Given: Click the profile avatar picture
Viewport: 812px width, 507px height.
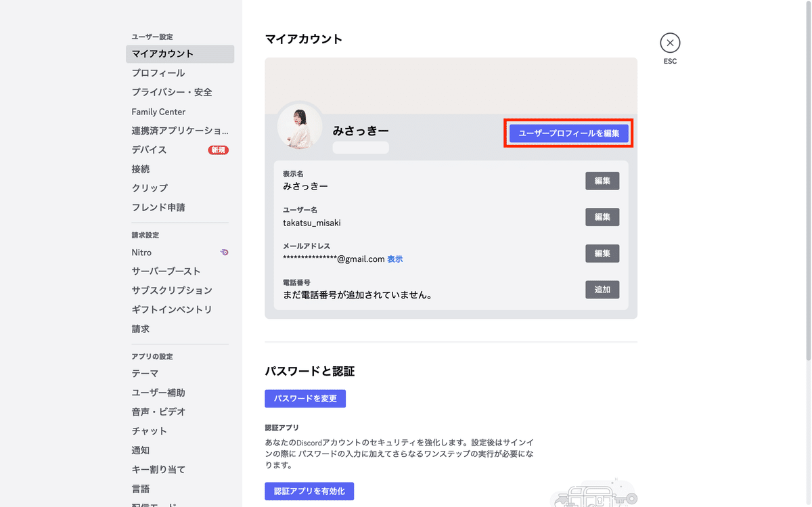Looking at the screenshot, I should tap(300, 126).
